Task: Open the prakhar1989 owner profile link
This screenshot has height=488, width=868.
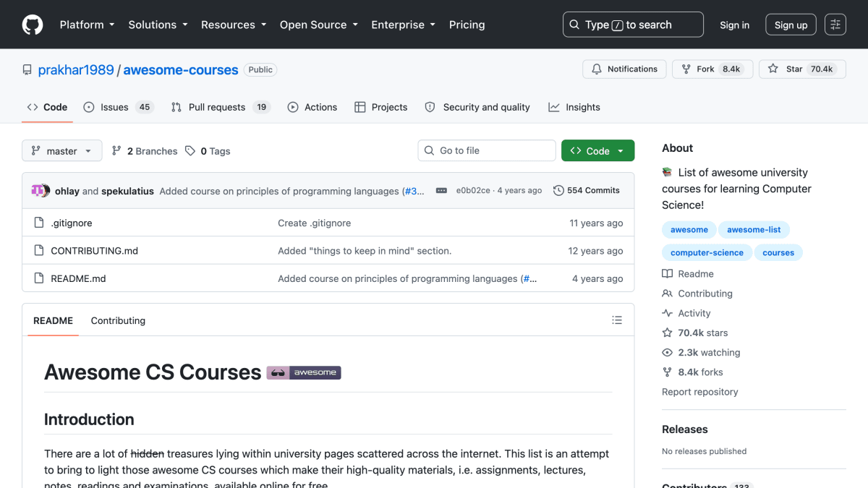Action: point(76,70)
